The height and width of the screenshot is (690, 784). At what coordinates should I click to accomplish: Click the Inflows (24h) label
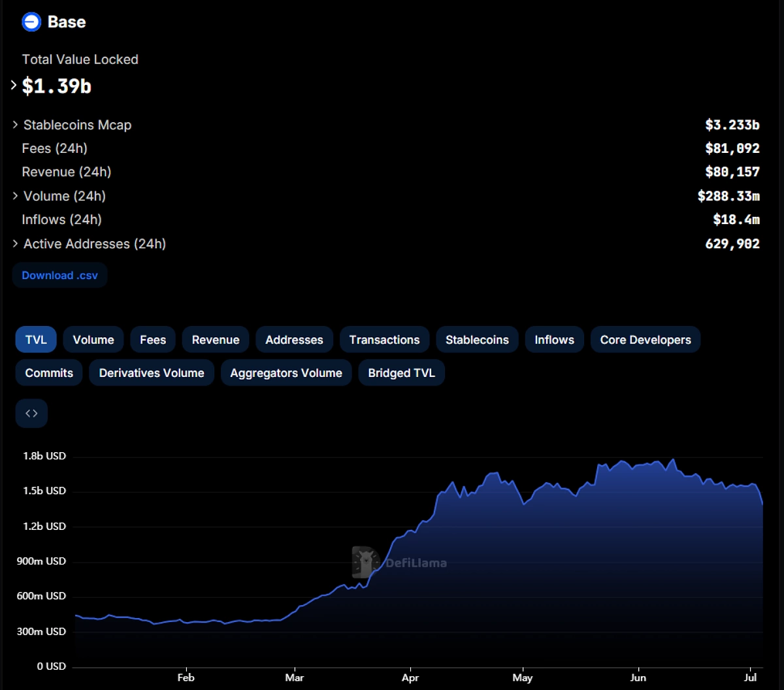point(62,220)
